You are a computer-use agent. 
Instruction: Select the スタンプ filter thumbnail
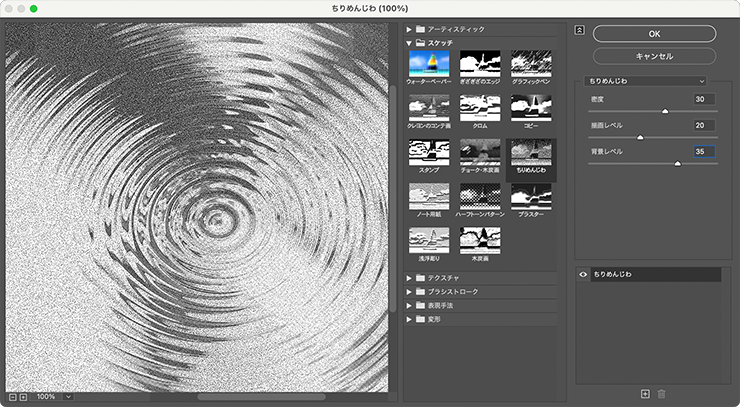(x=430, y=153)
